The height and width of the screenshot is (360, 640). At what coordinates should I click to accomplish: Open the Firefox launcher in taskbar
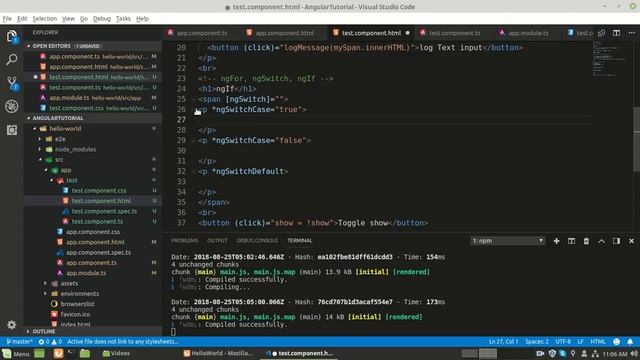click(x=58, y=353)
